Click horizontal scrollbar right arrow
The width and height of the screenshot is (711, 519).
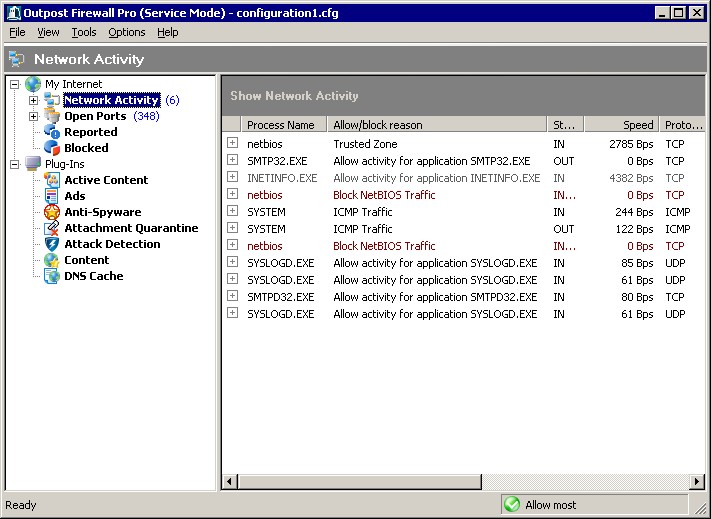coord(697,481)
